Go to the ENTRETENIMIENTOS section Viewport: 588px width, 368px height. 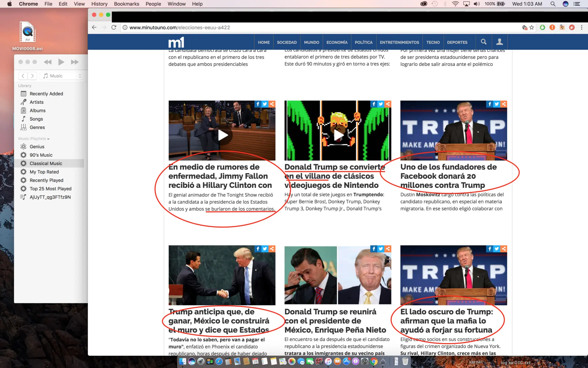pyautogui.click(x=399, y=42)
